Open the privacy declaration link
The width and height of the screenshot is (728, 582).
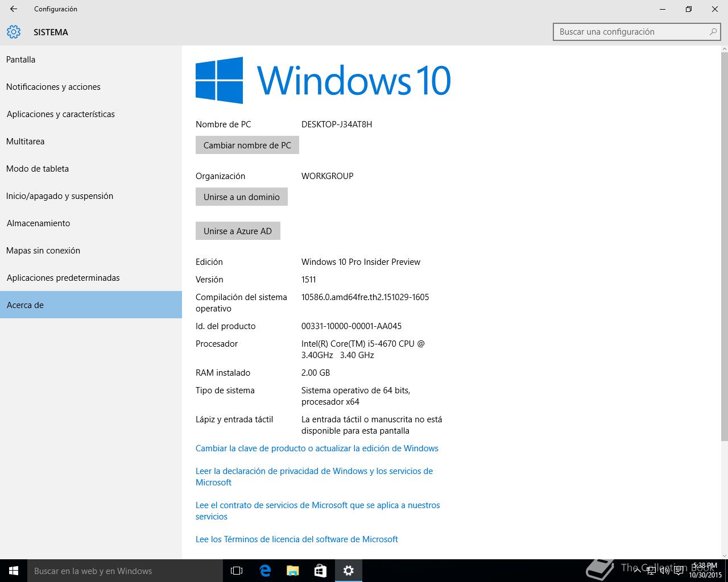(314, 476)
